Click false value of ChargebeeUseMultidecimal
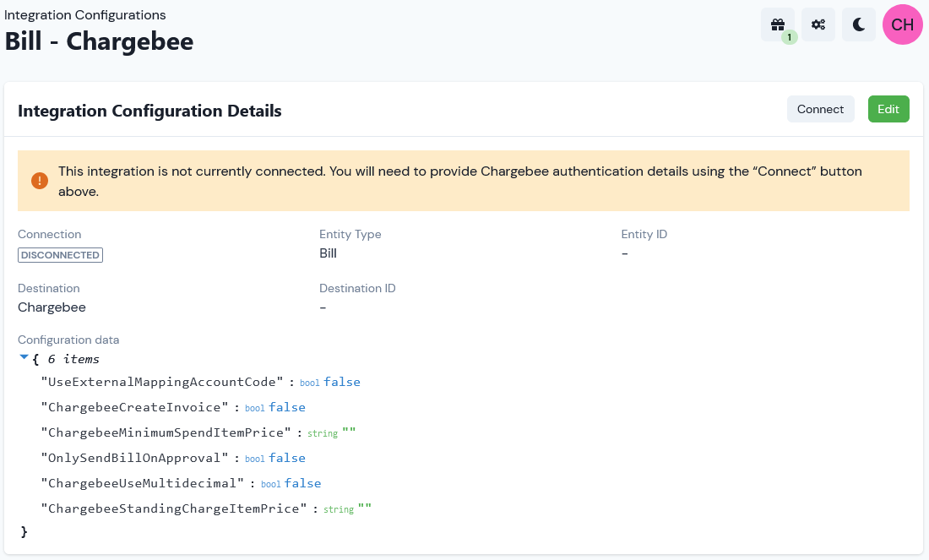Screen dimensions: 929x560 [x=302, y=483]
